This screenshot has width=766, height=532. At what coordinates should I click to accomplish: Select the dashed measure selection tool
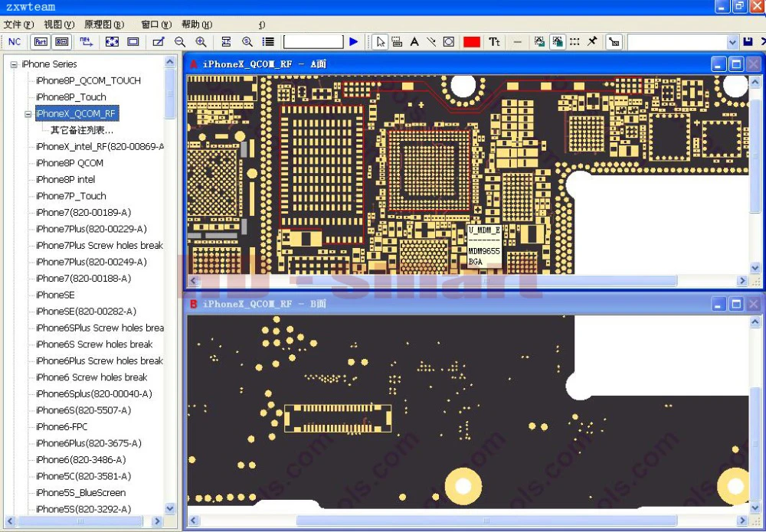[x=397, y=42]
